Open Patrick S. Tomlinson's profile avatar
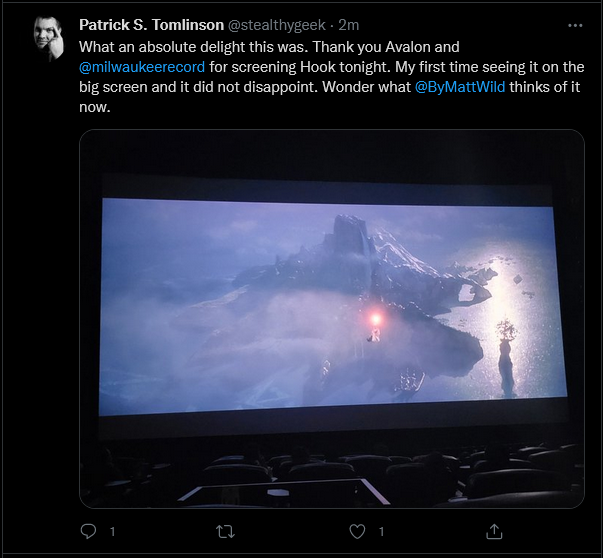Screen dimensions: 603x558 [48, 38]
